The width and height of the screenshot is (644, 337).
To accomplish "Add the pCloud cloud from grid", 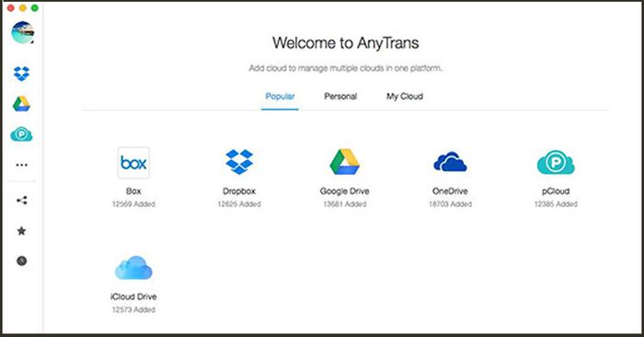I will tap(556, 162).
